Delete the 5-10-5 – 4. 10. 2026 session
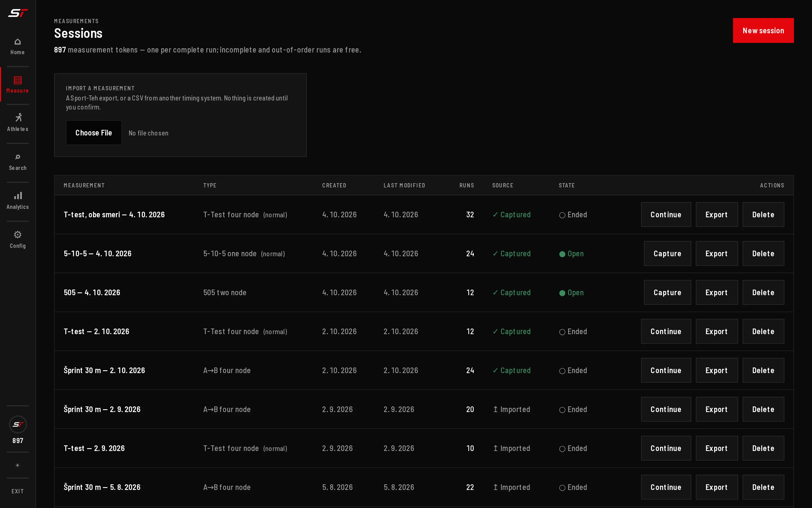This screenshot has width=812, height=508. (763, 253)
